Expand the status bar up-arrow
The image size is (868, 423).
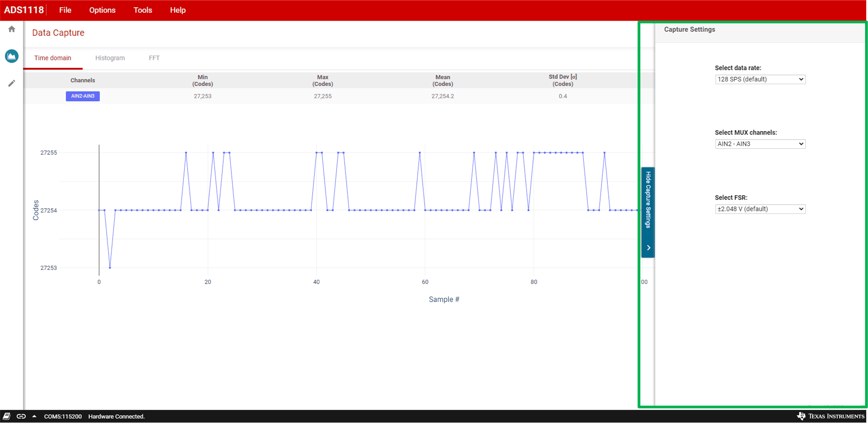point(34,416)
